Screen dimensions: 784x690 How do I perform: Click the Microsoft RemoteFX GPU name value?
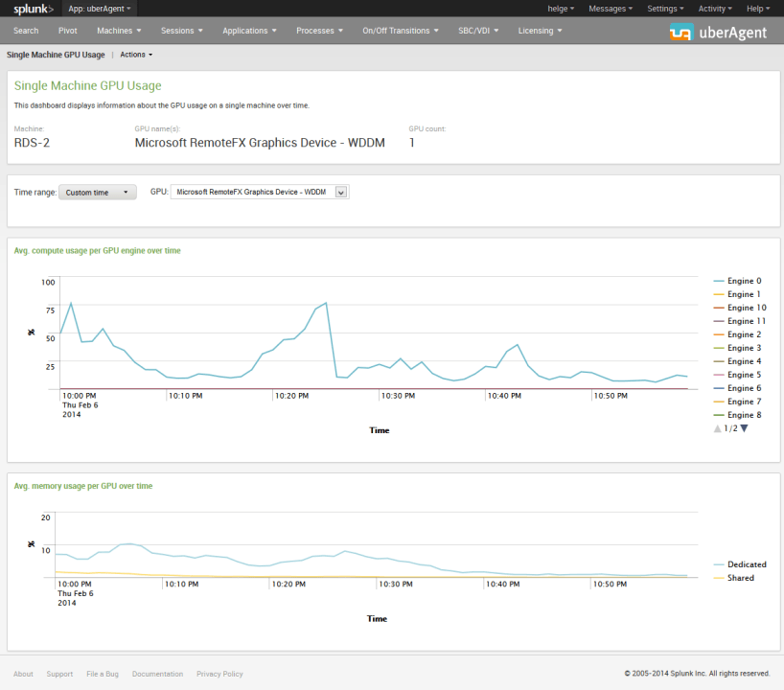[260, 143]
